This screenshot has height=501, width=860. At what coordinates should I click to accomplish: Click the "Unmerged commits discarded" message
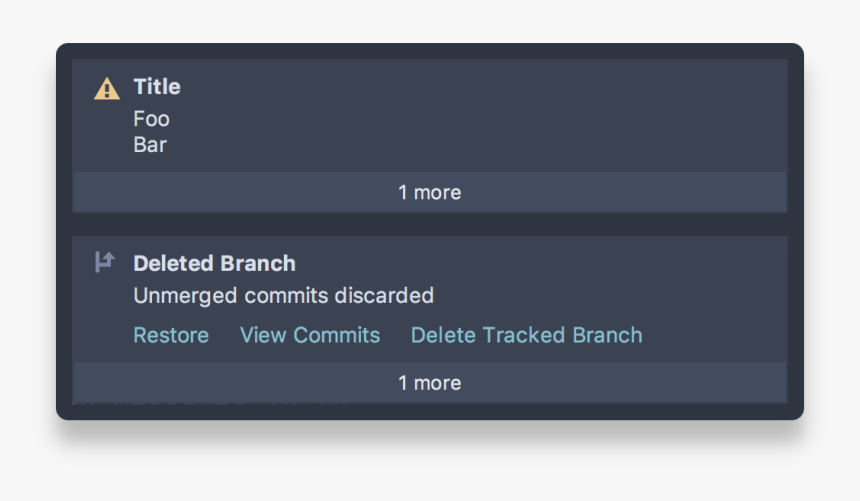(283, 296)
